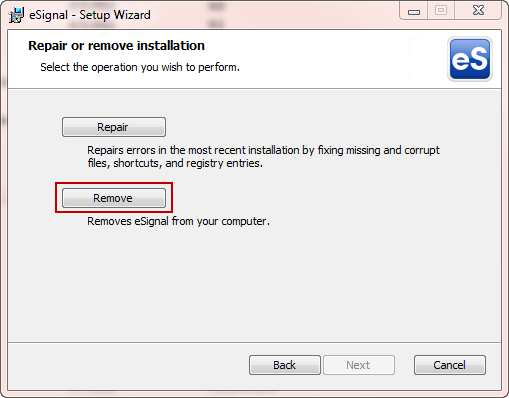Screen dimensions: 509x398
Task: Go Back to the previous wizard step
Action: pos(285,365)
